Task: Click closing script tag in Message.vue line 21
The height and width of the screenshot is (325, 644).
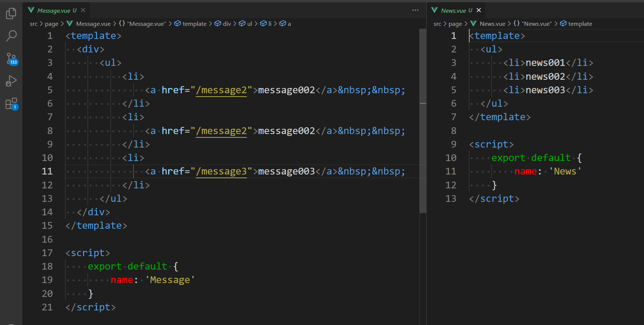Action: (91, 307)
